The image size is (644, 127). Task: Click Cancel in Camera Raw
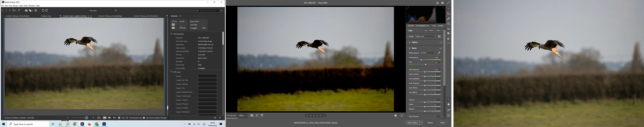click(430, 123)
